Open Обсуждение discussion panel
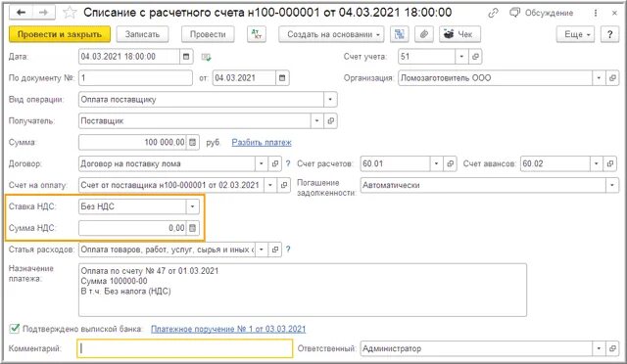 542,13
